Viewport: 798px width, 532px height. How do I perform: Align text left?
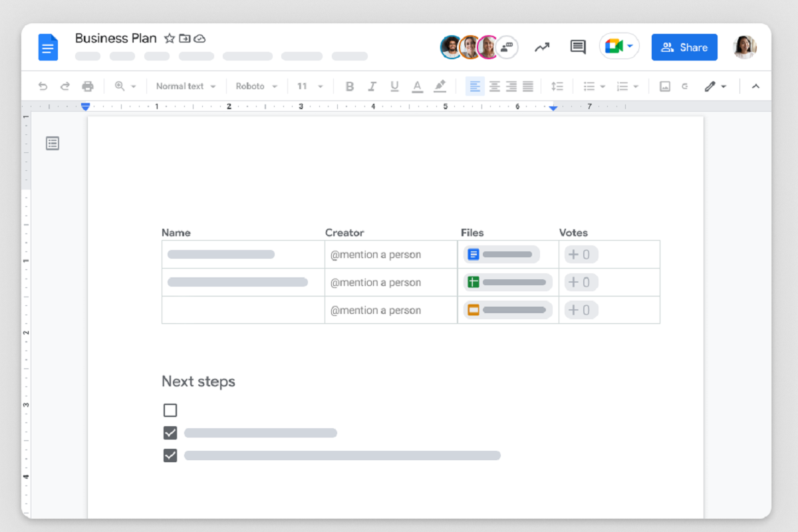click(x=475, y=86)
